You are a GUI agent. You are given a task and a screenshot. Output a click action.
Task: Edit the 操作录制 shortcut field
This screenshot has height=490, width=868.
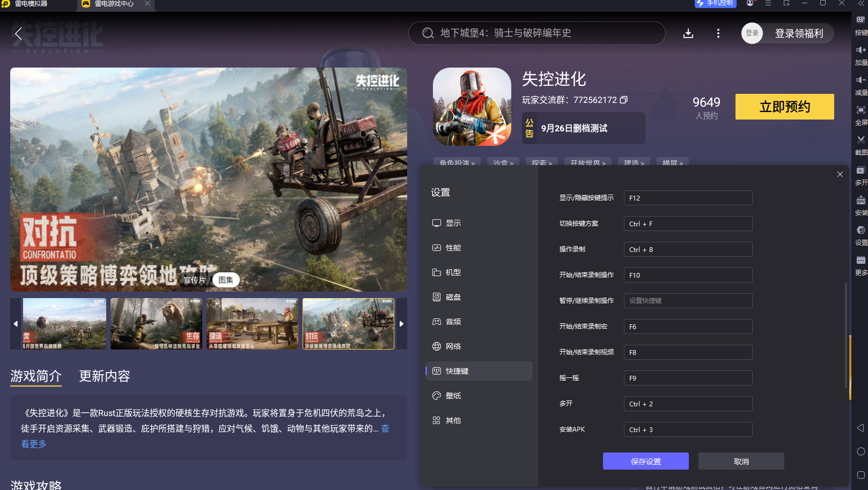tap(688, 249)
